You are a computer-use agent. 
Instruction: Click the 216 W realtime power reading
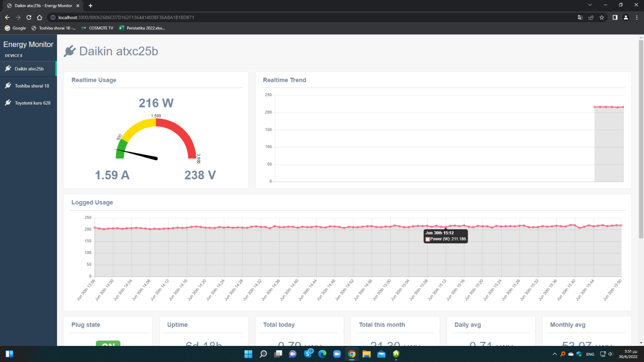[x=156, y=103]
